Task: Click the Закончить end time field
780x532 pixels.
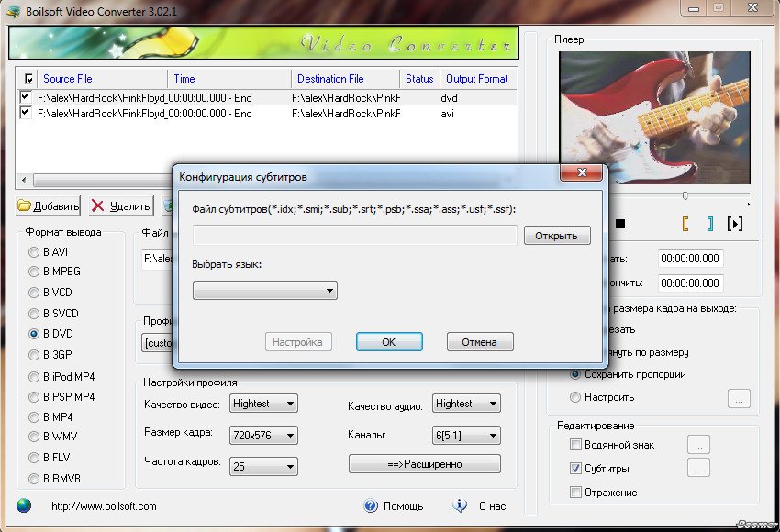Action: (690, 283)
